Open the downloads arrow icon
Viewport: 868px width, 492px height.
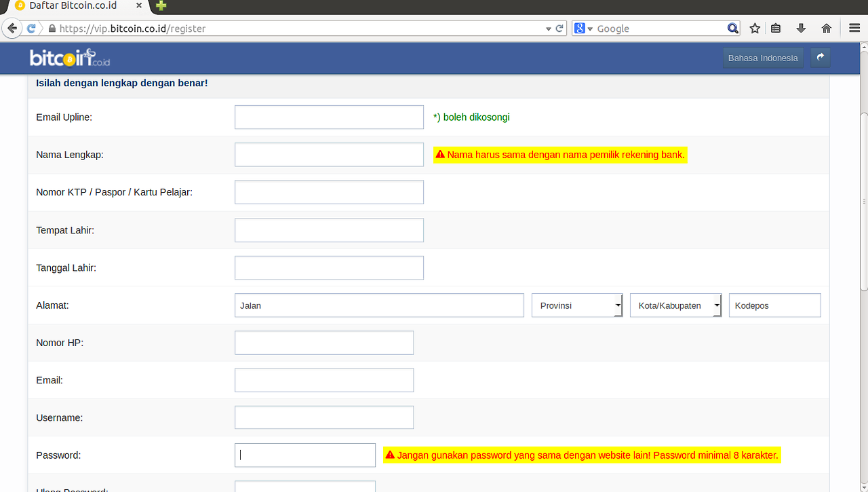coord(801,29)
